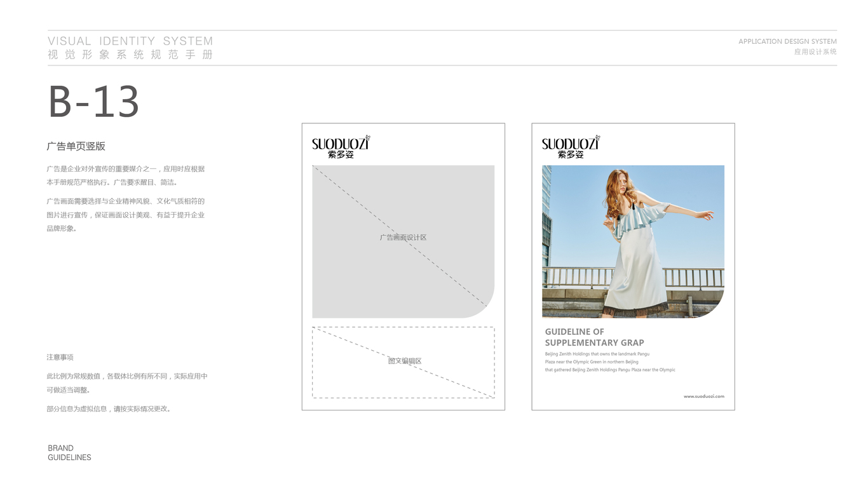Click the line Beijing Zenith Holdings that owns
The image size is (868, 488).
pyautogui.click(x=597, y=354)
